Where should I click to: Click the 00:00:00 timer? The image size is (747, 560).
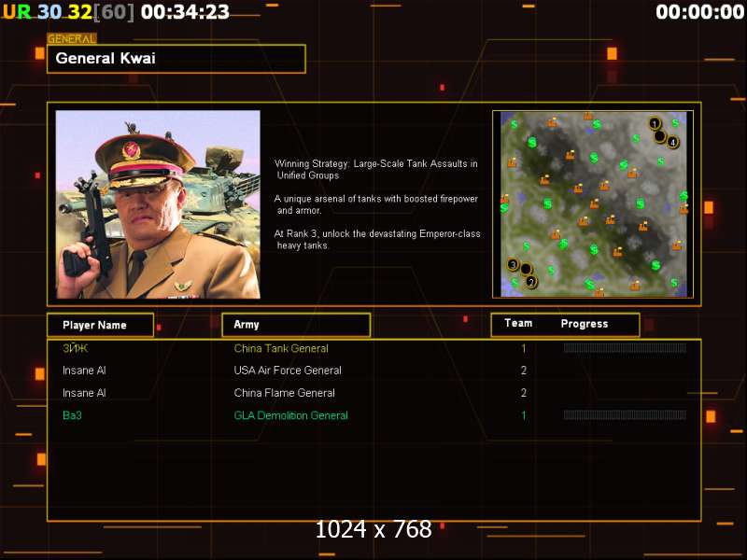pyautogui.click(x=699, y=12)
